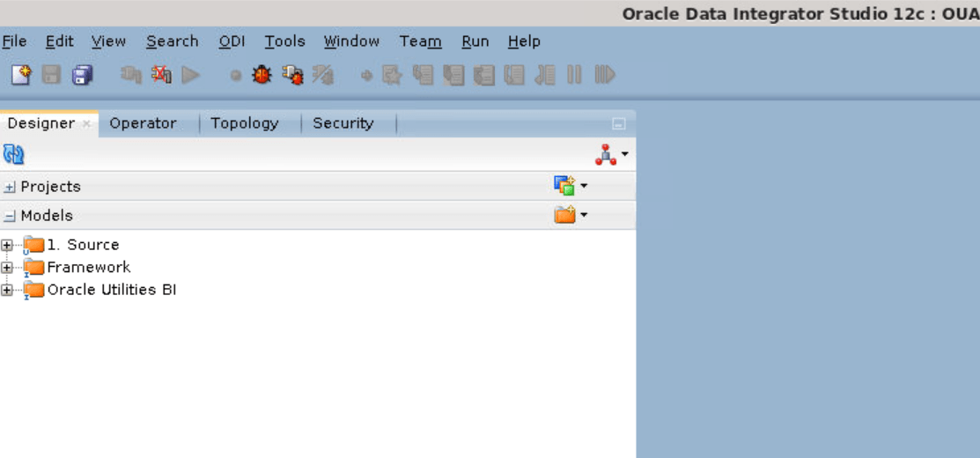Click the 1. Source orange folder icon

tap(33, 245)
